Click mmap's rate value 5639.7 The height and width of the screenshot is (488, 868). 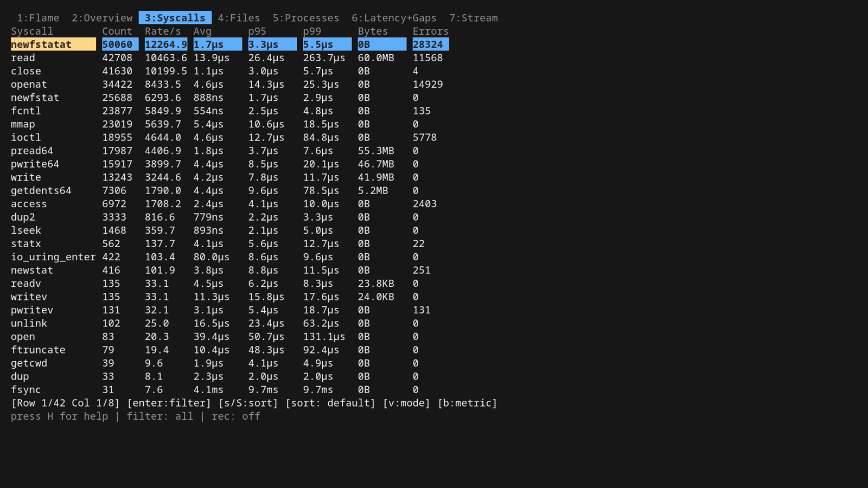(163, 124)
